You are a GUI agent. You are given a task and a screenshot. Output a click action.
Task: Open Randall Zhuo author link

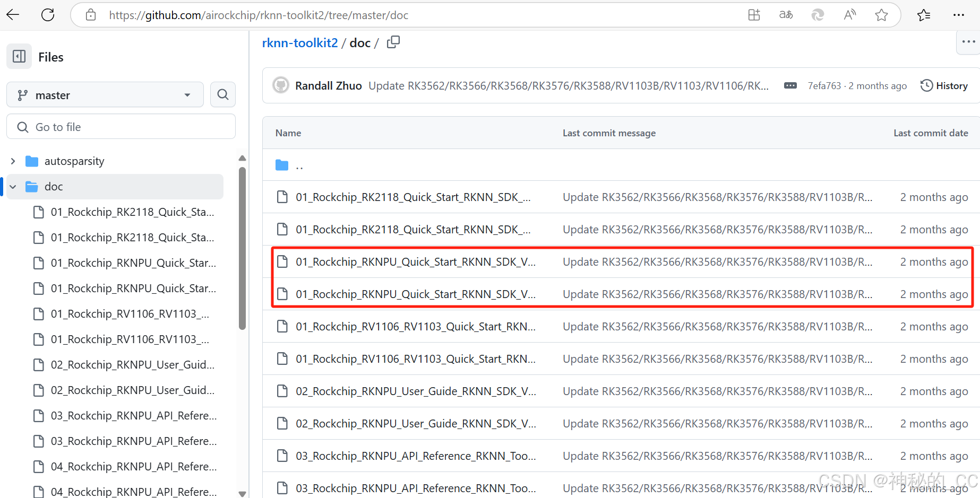[x=329, y=85]
